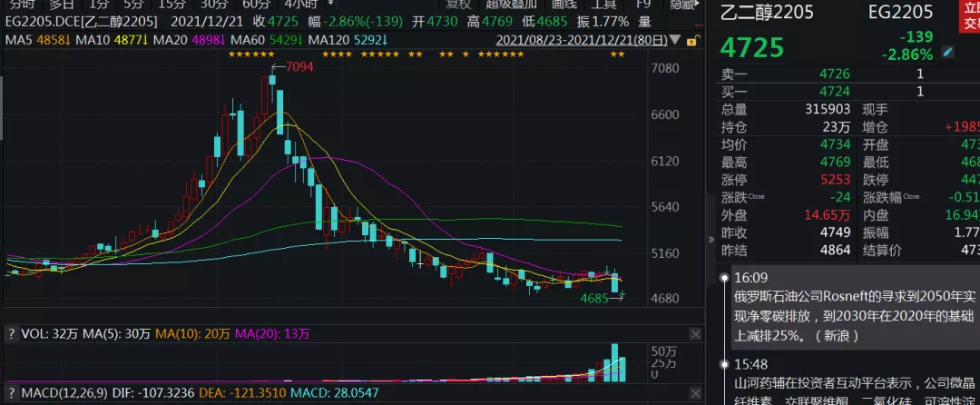Select the 60分 period tab
Image resolution: width=980 pixels, height=405 pixels.
pyautogui.click(x=256, y=5)
